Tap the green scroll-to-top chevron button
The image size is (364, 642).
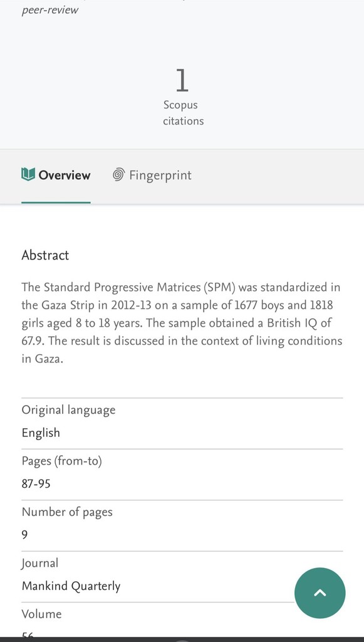pyautogui.click(x=320, y=593)
